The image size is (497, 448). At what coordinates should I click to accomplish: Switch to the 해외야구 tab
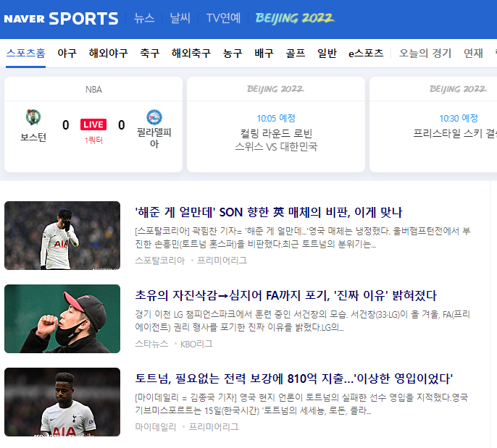(109, 53)
